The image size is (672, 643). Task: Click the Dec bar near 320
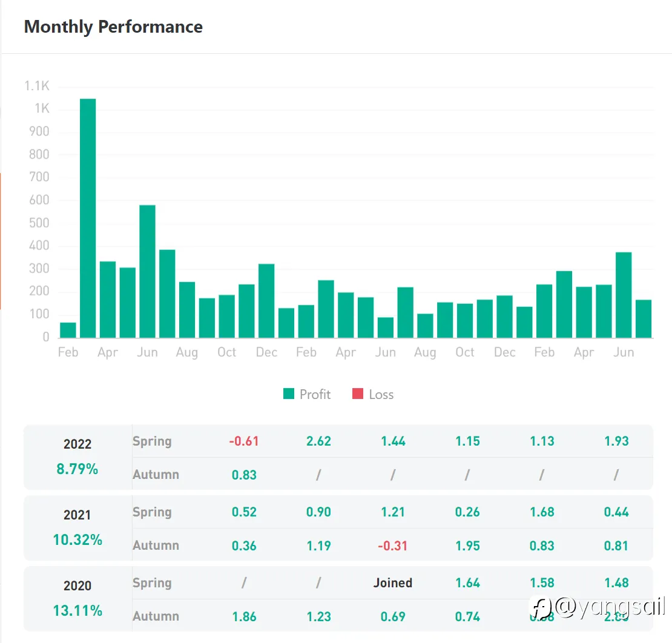pos(266,300)
